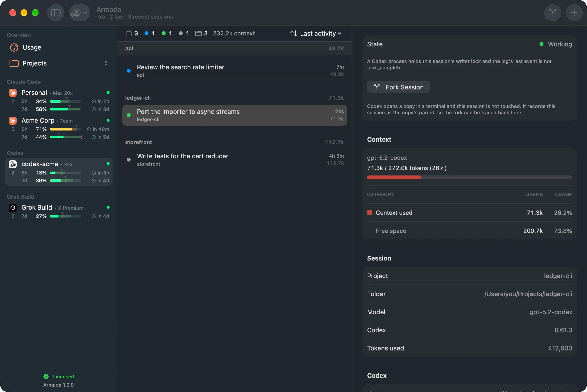587x392 pixels.
Task: Filter by the gray status dot count
Action: tap(184, 33)
